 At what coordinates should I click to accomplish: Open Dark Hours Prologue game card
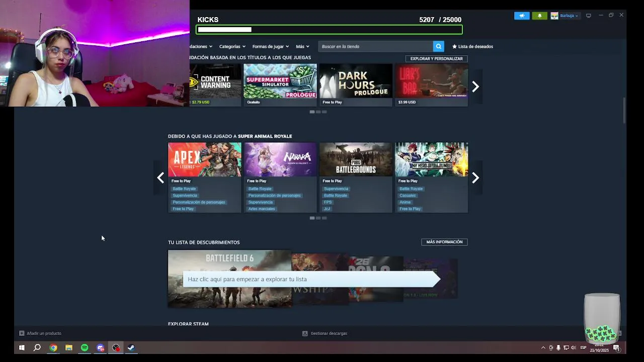click(x=356, y=85)
